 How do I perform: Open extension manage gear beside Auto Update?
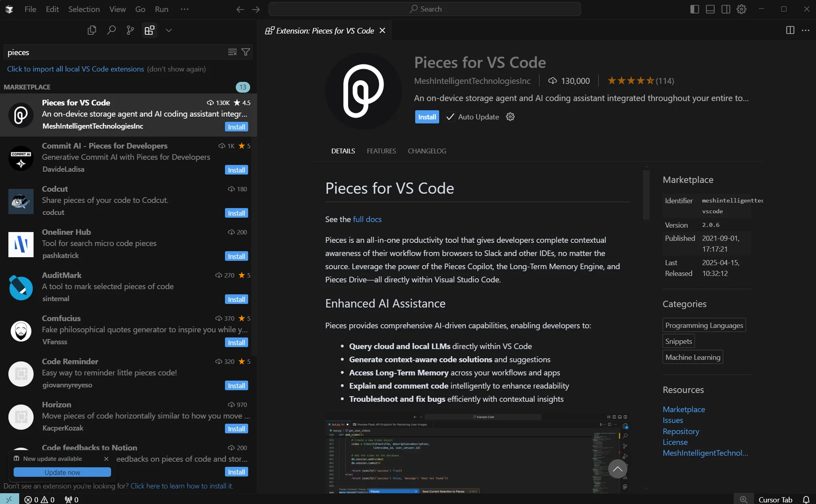tap(510, 117)
